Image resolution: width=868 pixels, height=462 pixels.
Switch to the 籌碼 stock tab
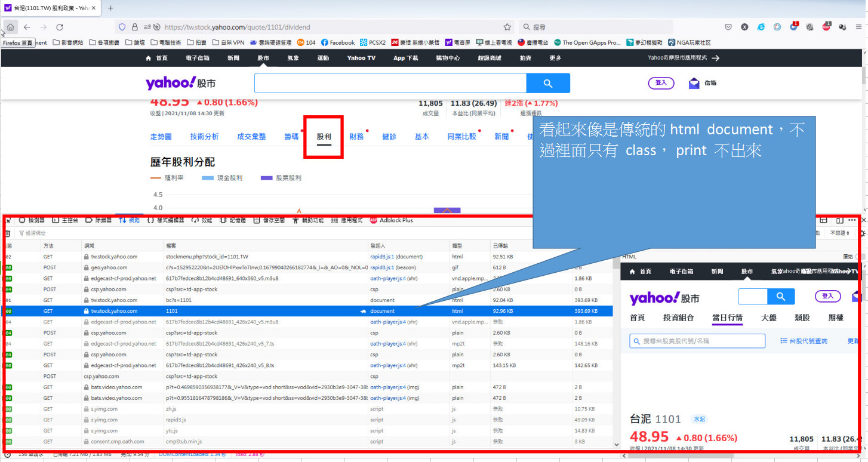click(291, 137)
